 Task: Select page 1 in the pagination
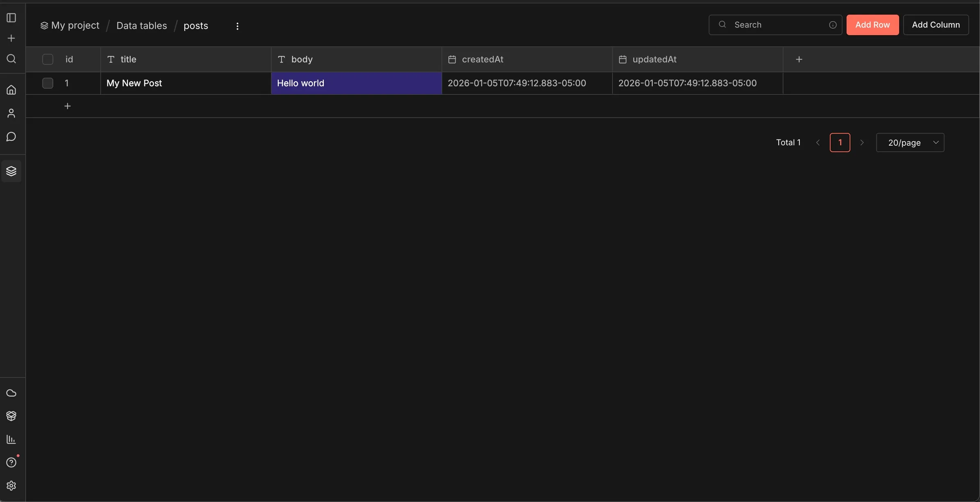pos(840,142)
